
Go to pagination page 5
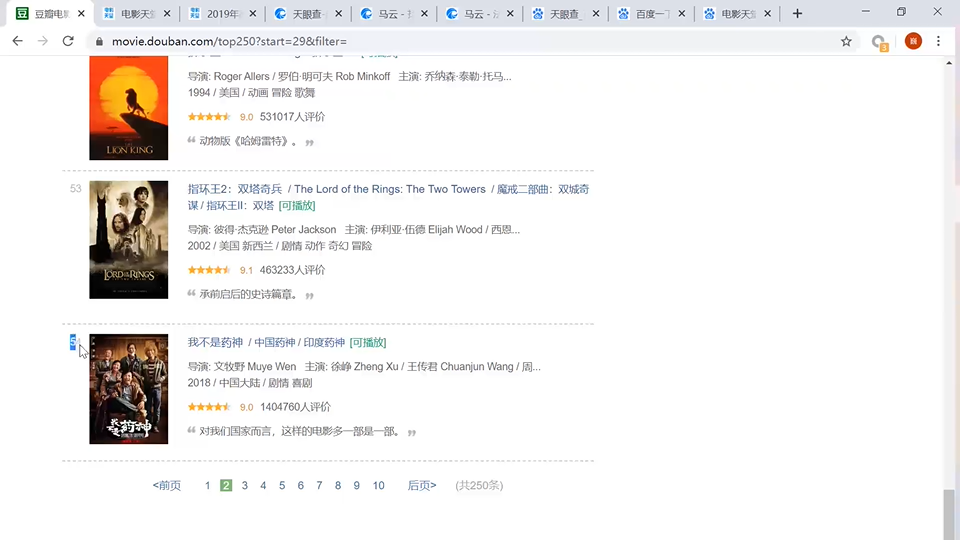282,486
